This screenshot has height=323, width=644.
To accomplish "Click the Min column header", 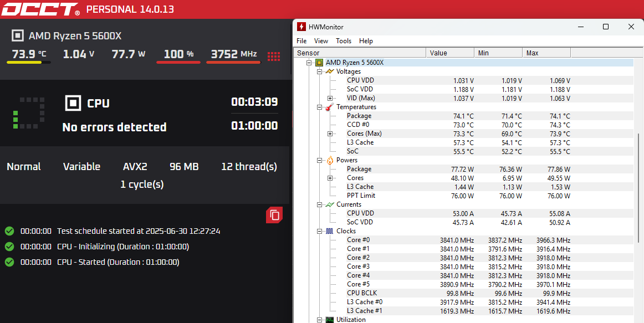I will [498, 53].
